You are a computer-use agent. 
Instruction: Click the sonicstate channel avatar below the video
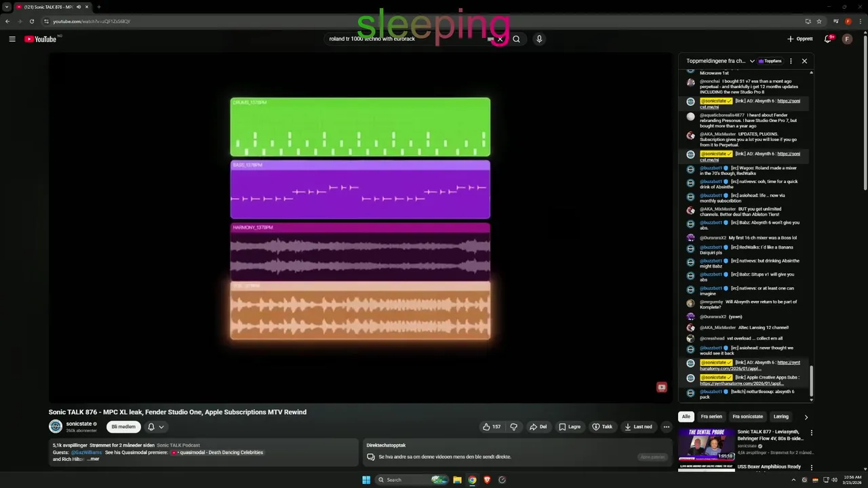(56, 426)
